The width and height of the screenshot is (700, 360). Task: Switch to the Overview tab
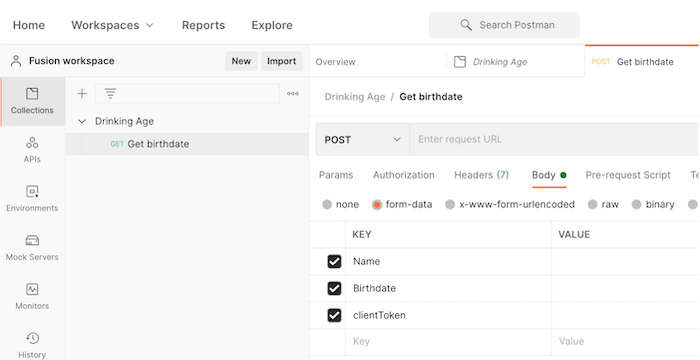[x=335, y=62]
